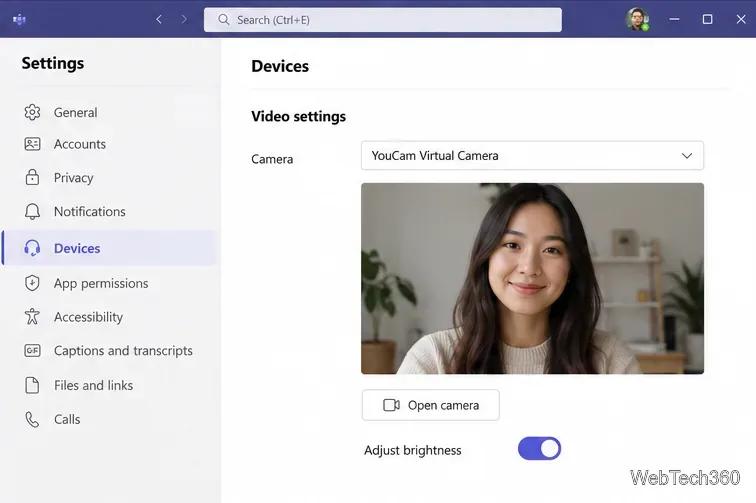Expand camera list with chevron arrow

coord(687,156)
